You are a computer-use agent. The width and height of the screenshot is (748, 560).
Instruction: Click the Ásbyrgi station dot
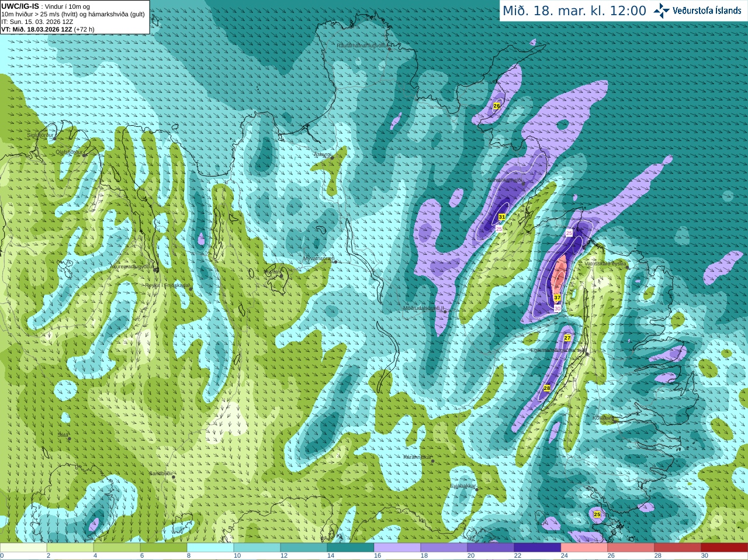332,158
